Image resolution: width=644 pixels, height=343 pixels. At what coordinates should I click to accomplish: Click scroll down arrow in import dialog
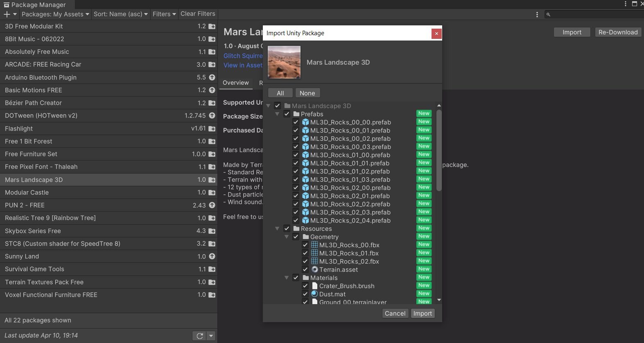439,300
